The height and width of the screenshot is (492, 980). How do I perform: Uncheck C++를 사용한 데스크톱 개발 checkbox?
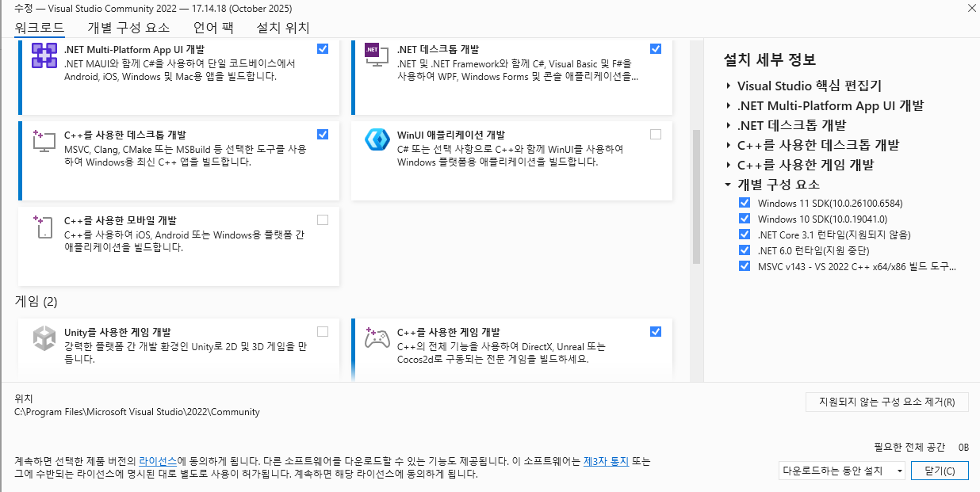[x=323, y=134]
